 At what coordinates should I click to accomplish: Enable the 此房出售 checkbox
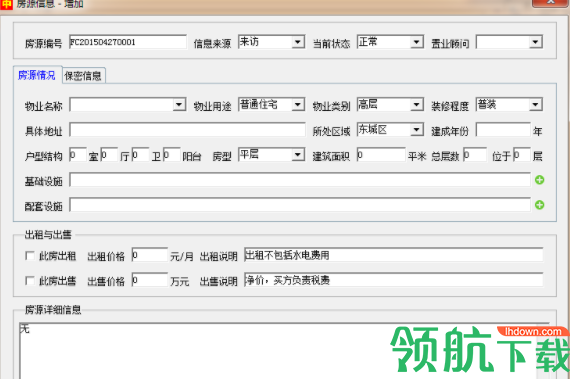[x=29, y=281]
